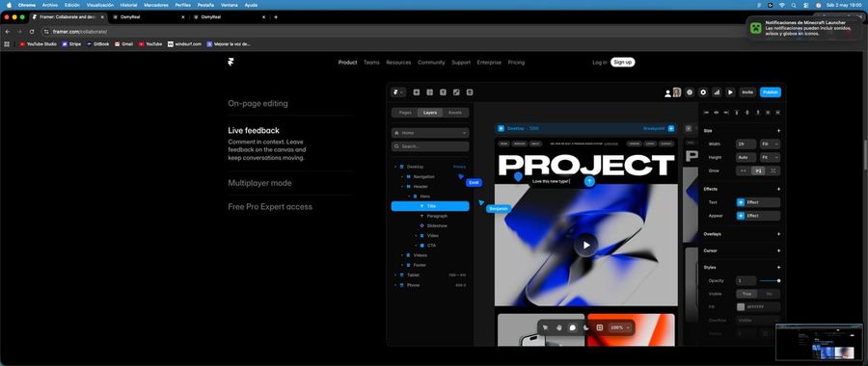Add an Effects item with plus
This screenshot has width=868, height=366.
click(x=779, y=189)
